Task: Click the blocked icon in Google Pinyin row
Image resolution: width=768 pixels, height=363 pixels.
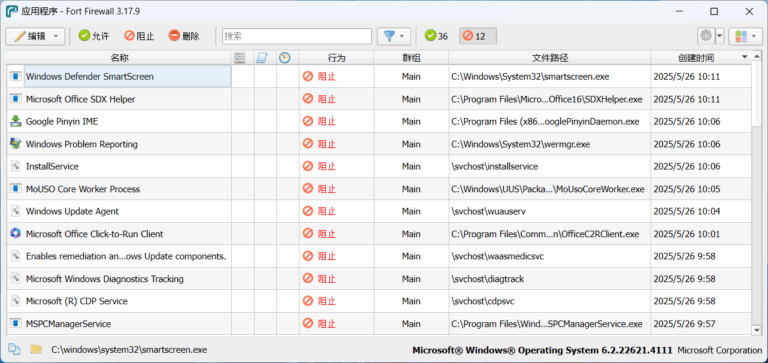Action: coord(308,121)
